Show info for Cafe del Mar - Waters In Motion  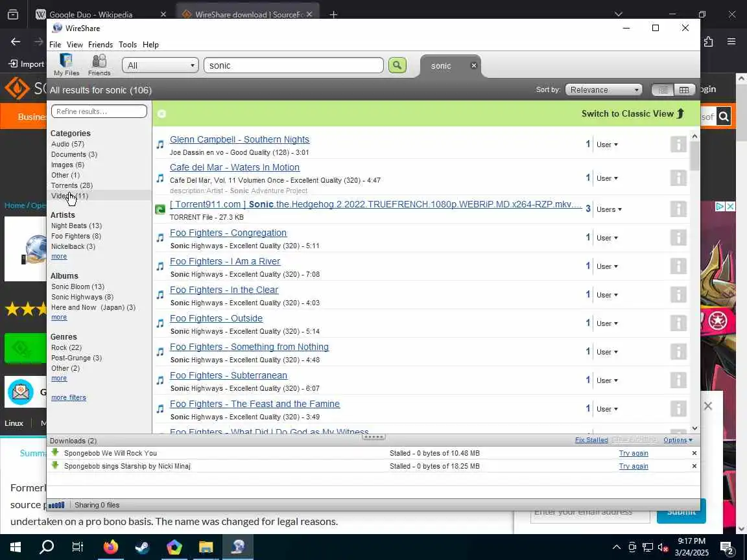coord(678,178)
